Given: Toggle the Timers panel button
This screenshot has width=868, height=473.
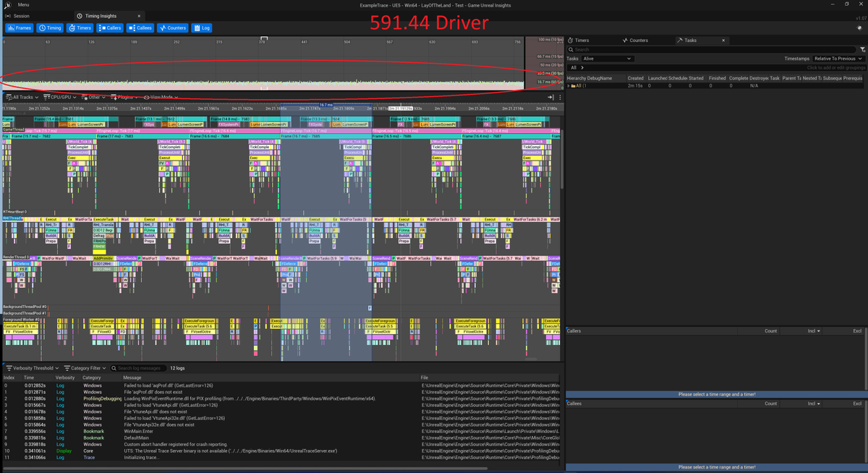Looking at the screenshot, I should [x=80, y=27].
